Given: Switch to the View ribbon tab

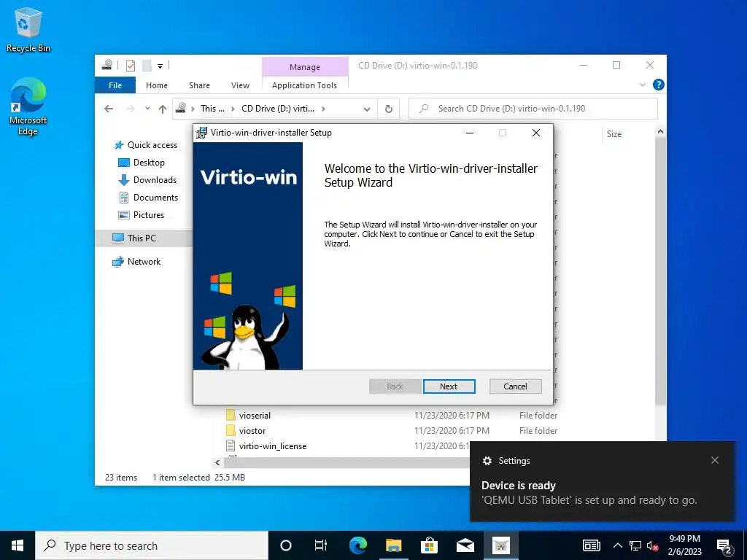Looking at the screenshot, I should coord(240,85).
